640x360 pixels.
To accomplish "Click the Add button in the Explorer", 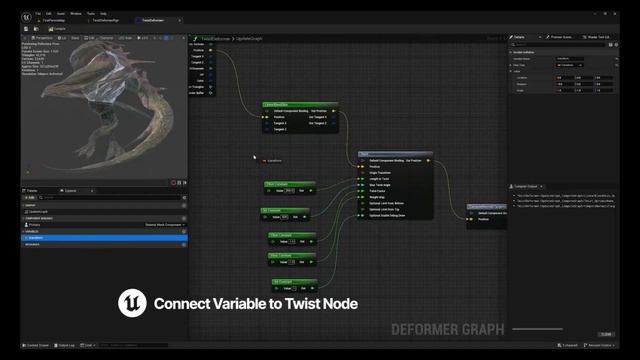I will pos(30,198).
